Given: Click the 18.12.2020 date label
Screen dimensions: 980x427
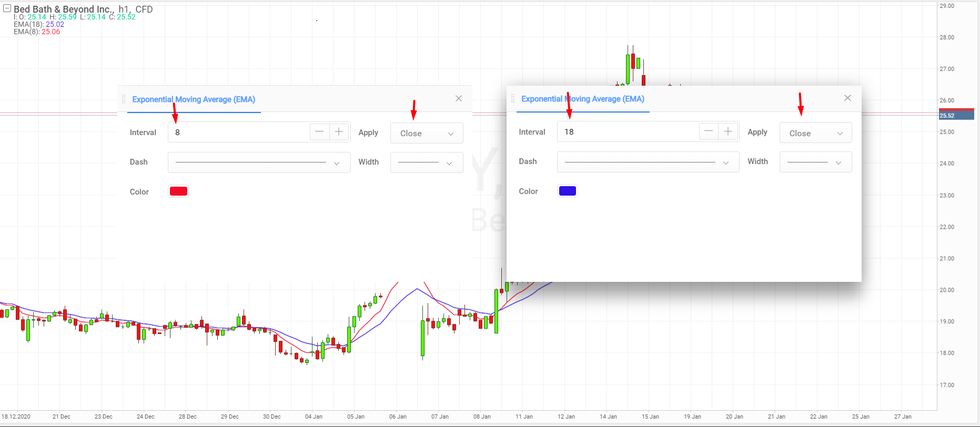Looking at the screenshot, I should [x=16, y=416].
